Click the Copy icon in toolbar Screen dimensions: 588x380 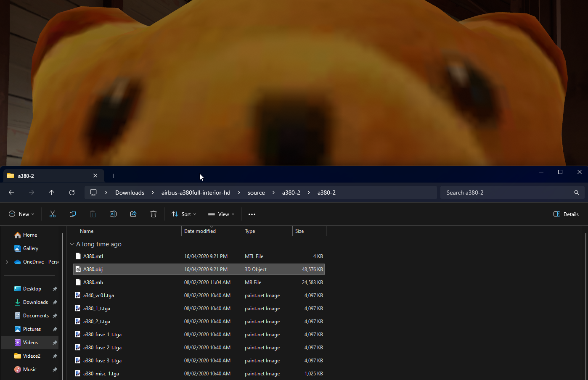coord(73,214)
